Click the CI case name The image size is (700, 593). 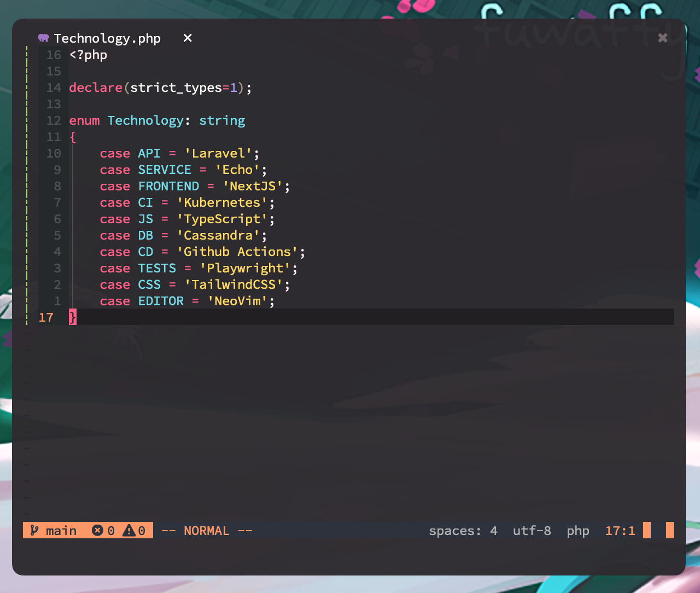click(145, 202)
